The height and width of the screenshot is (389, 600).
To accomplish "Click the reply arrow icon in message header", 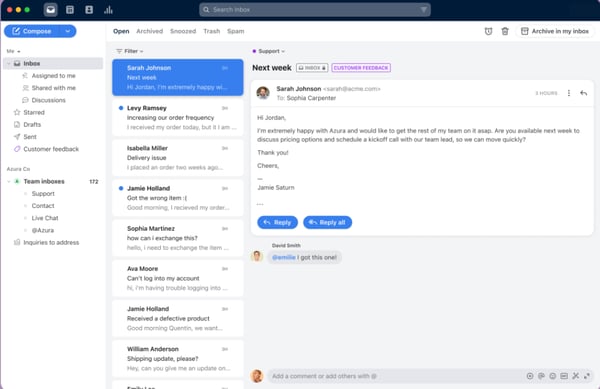I will click(583, 93).
